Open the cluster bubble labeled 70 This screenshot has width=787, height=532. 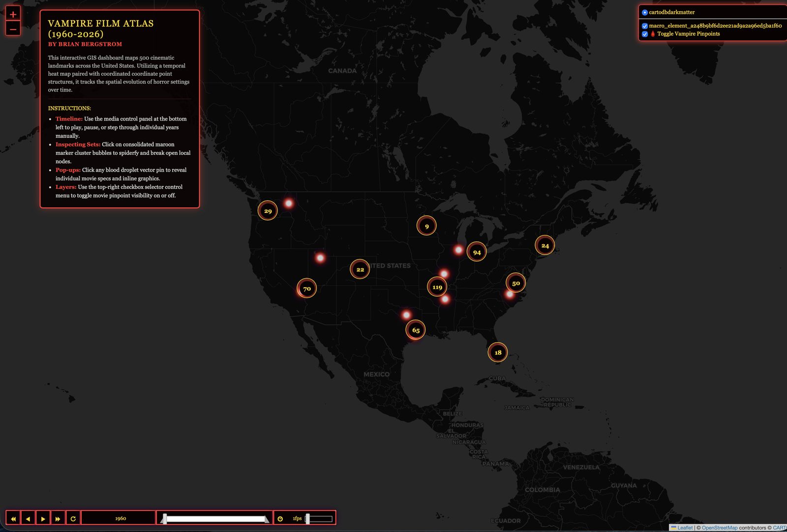[x=307, y=289]
